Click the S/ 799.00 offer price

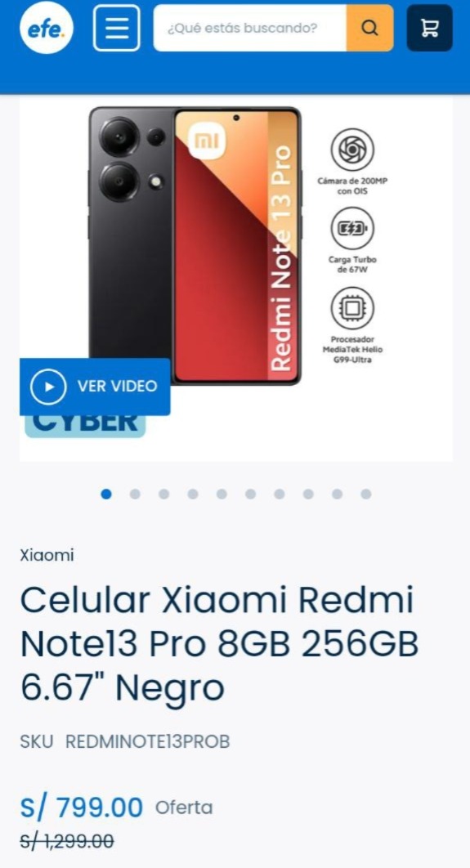point(82,808)
